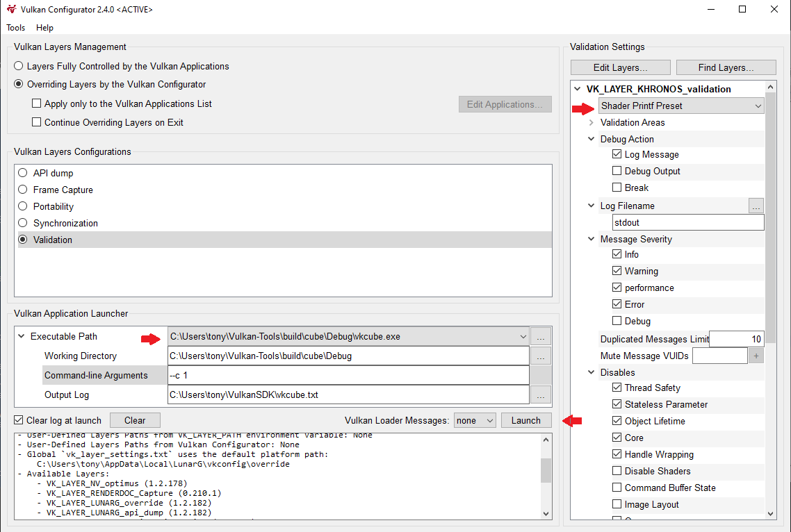Image resolution: width=791 pixels, height=532 pixels.
Task: Click the Find Layers button
Action: [726, 67]
